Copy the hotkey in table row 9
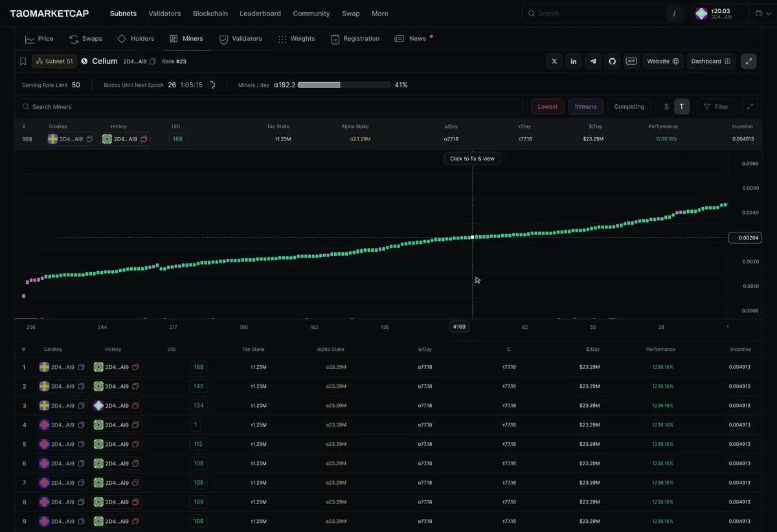 point(136,521)
